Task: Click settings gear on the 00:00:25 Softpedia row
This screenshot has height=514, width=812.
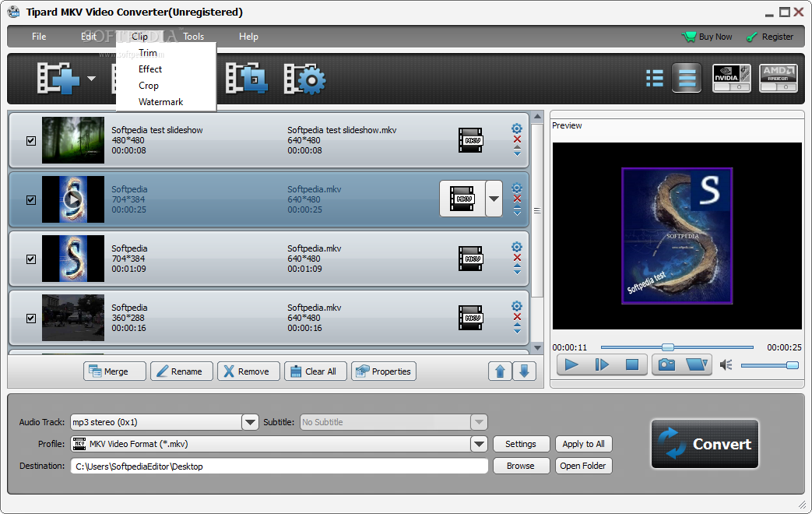Action: point(517,188)
